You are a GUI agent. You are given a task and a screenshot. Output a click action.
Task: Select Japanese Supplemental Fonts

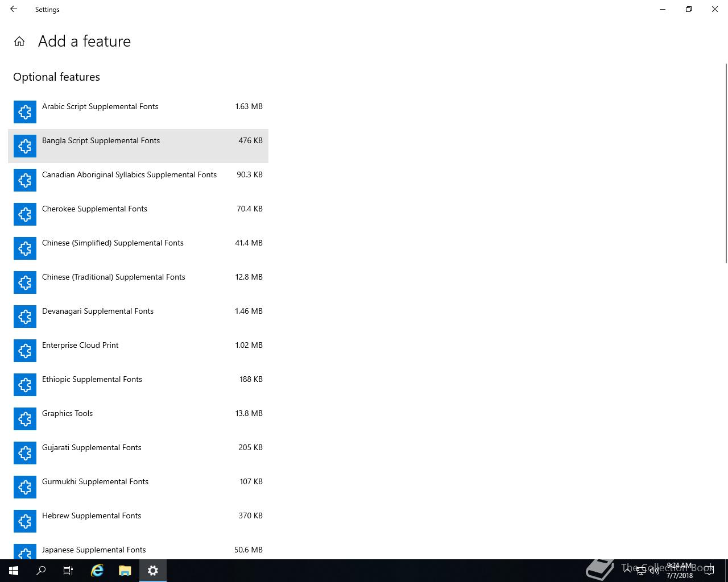tap(138, 549)
